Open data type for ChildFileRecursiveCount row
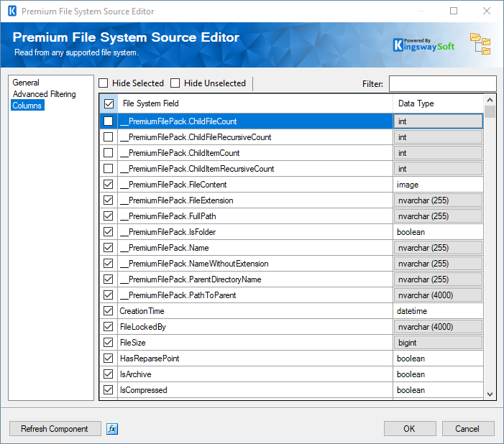 (438, 137)
